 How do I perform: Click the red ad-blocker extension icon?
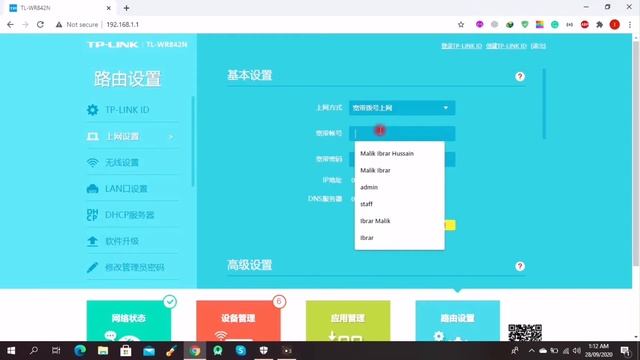(x=584, y=24)
